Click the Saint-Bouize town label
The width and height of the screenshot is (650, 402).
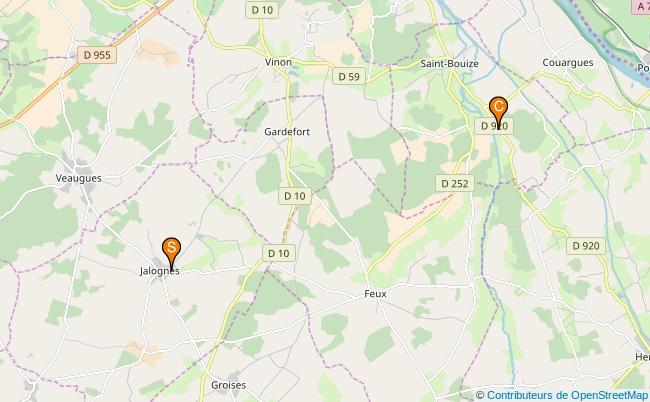click(x=449, y=64)
